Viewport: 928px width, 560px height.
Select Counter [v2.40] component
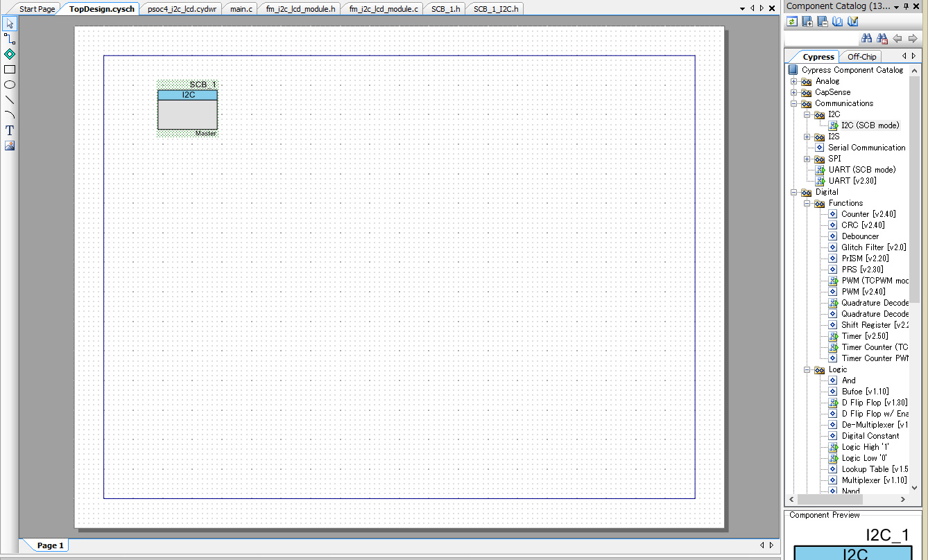(868, 214)
